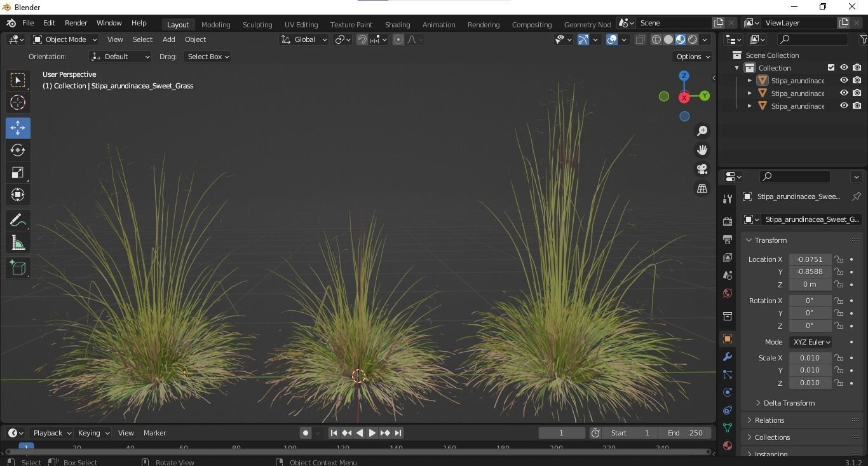
Task: Switch orthographic perspective grid icon
Action: pyautogui.click(x=702, y=189)
